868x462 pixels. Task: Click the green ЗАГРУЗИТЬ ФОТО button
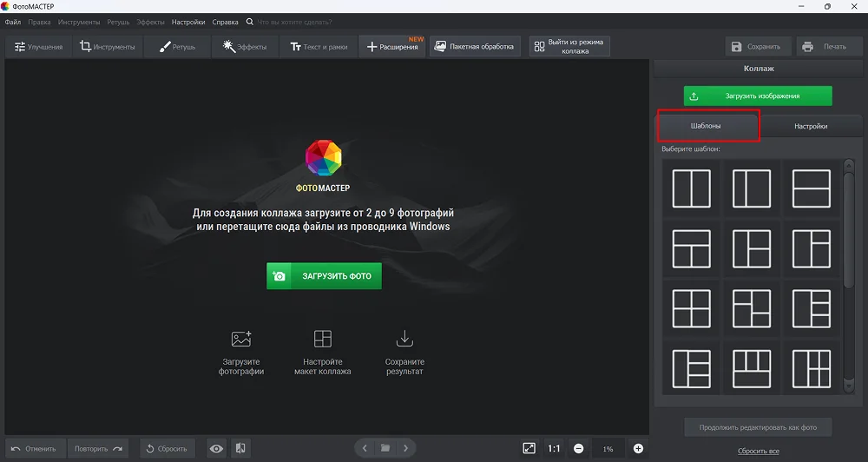pos(324,276)
